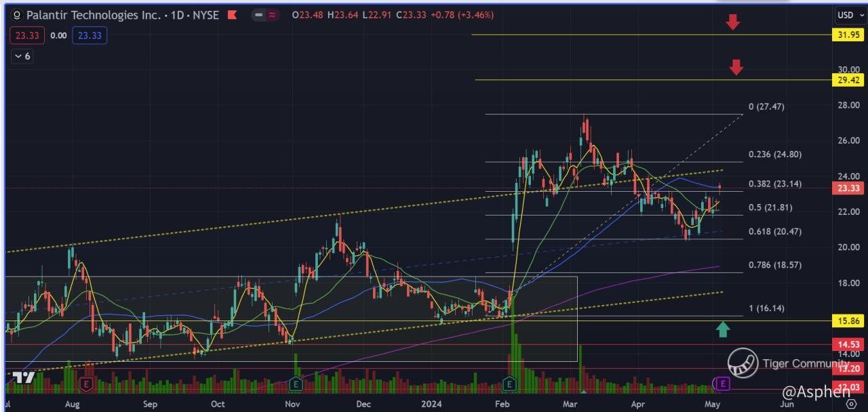Open the May purple upcoming earnings marker

723,384
